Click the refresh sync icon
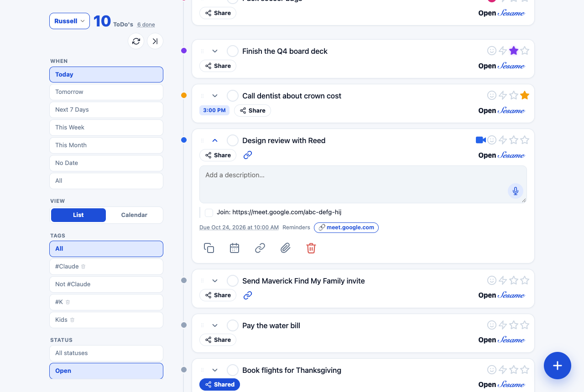Image resolution: width=584 pixels, height=392 pixels. (x=136, y=41)
